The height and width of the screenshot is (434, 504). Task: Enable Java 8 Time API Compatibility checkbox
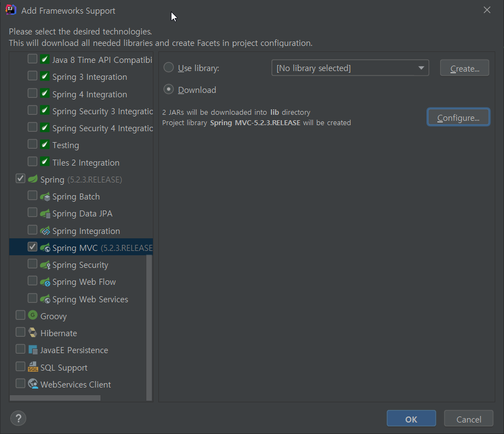(x=32, y=59)
